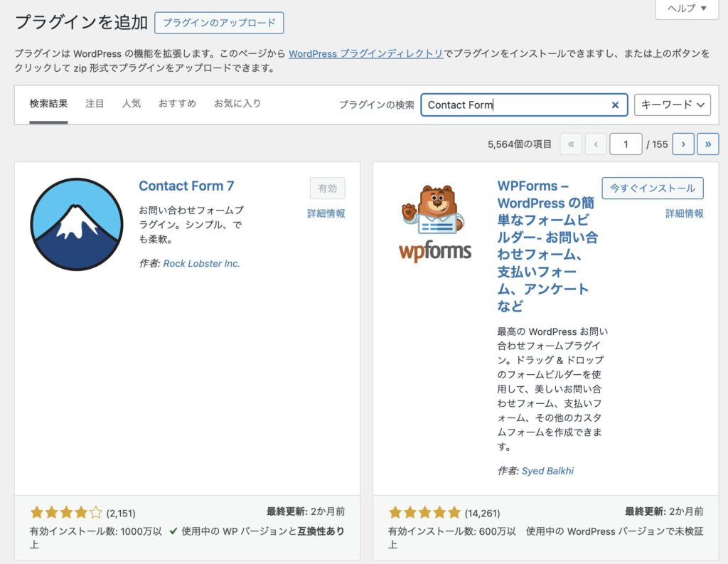This screenshot has height=564, width=728.
Task: Open the おすすめ tab
Action: pyautogui.click(x=177, y=104)
